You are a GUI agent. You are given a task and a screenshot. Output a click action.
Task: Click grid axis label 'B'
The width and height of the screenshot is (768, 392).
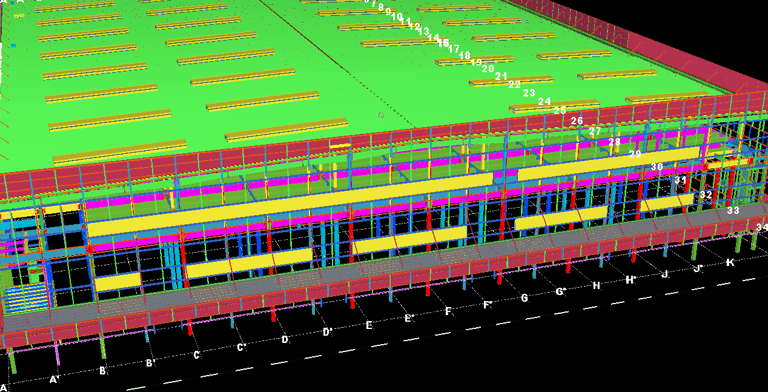tap(102, 371)
